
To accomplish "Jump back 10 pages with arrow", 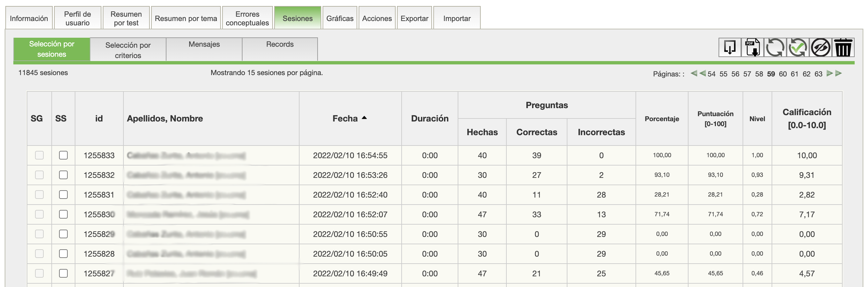I will point(702,73).
